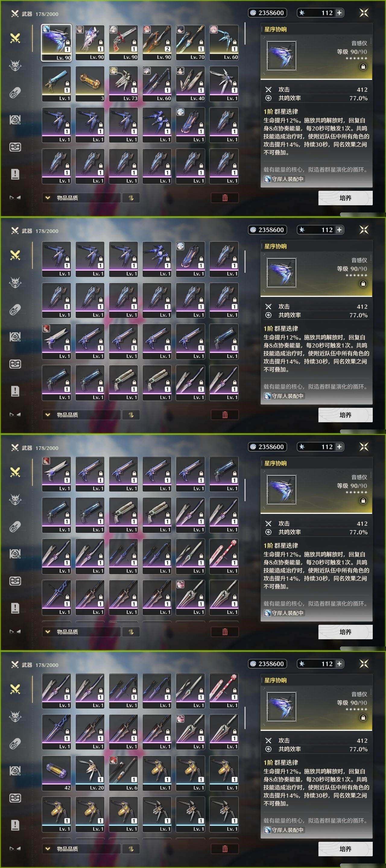
Task: Toggle the sort order arrows in the topmost panel
Action: 131,198
